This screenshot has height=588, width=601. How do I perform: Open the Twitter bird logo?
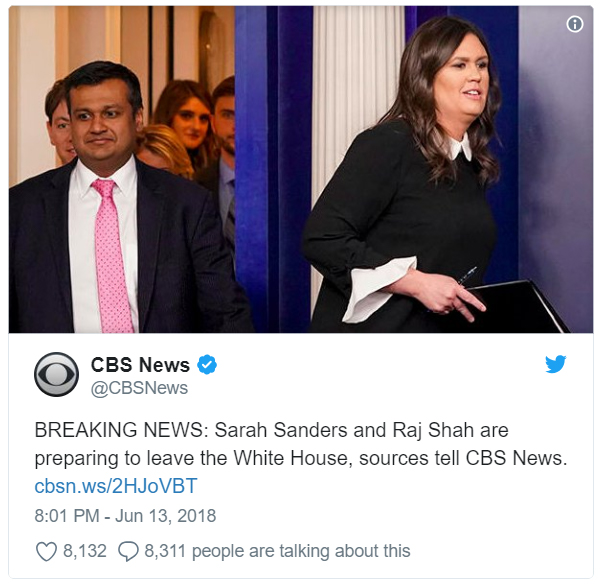point(555,364)
